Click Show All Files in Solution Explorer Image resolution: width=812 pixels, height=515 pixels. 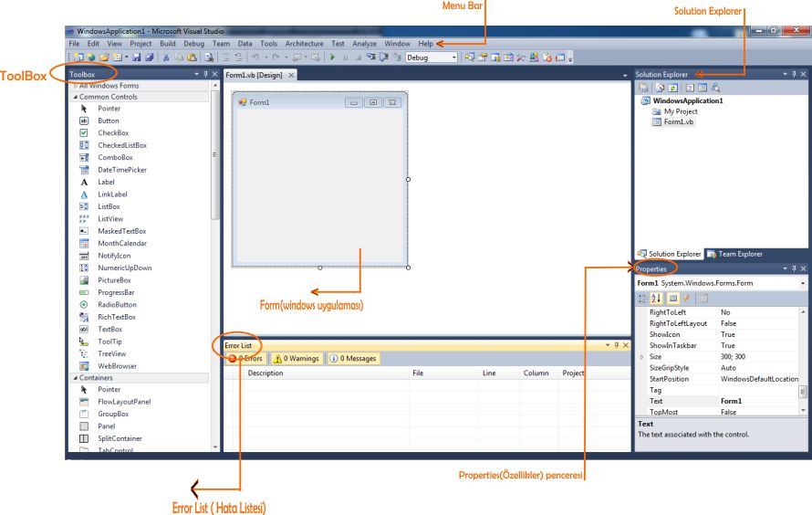tap(661, 88)
